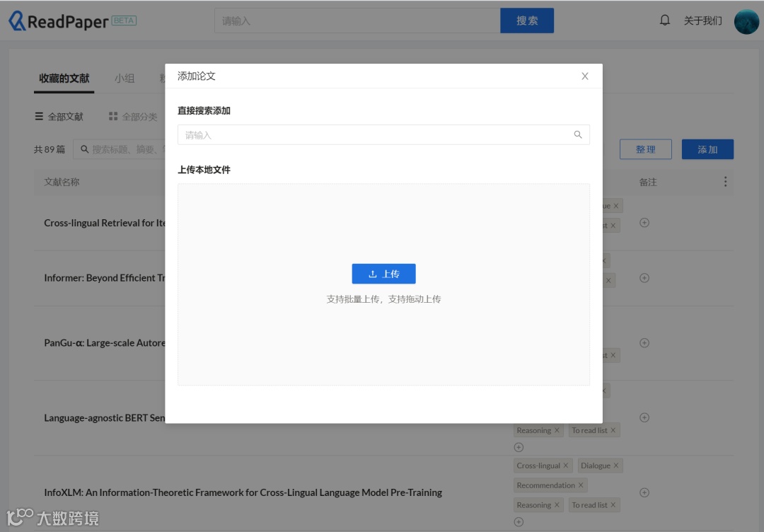This screenshot has height=532, width=764.
Task: Click the 备注 column header
Action: 648,182
